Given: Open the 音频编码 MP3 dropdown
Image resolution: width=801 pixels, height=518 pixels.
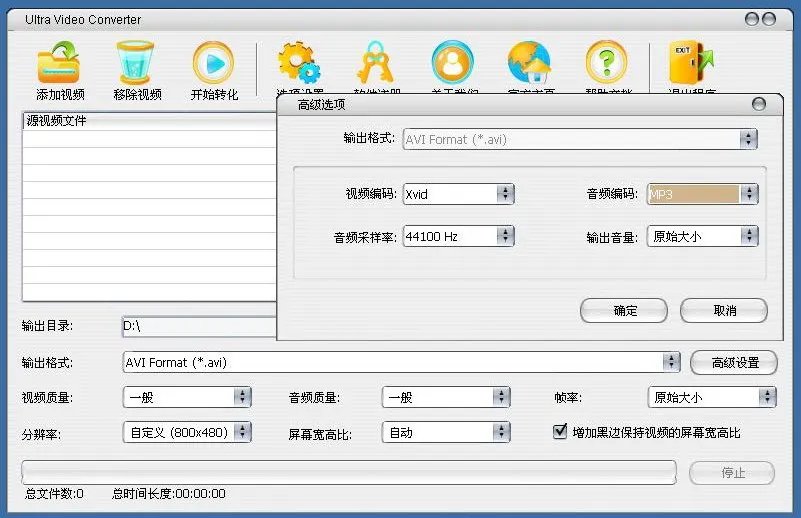Looking at the screenshot, I should pyautogui.click(x=702, y=194).
